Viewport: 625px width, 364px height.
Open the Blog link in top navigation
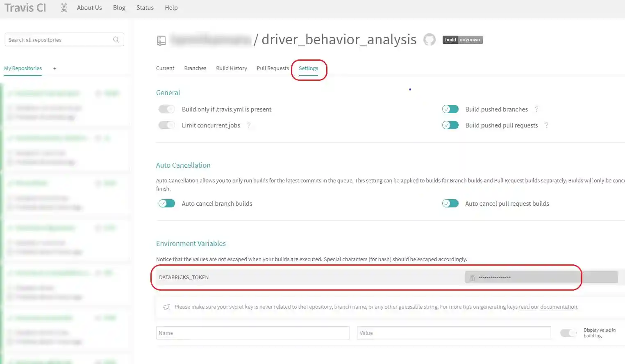pyautogui.click(x=119, y=8)
